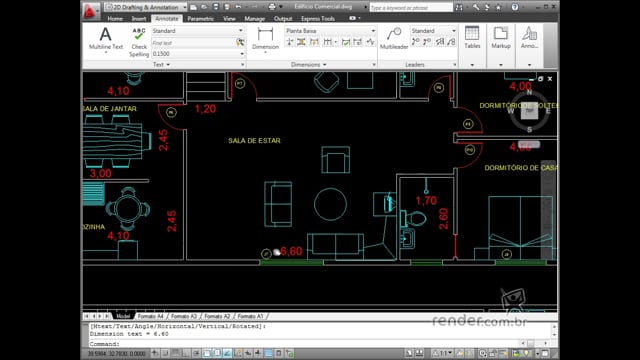This screenshot has height=360, width=640.
Task: Switch to the Formato A2 layout tab
Action: pos(217,316)
